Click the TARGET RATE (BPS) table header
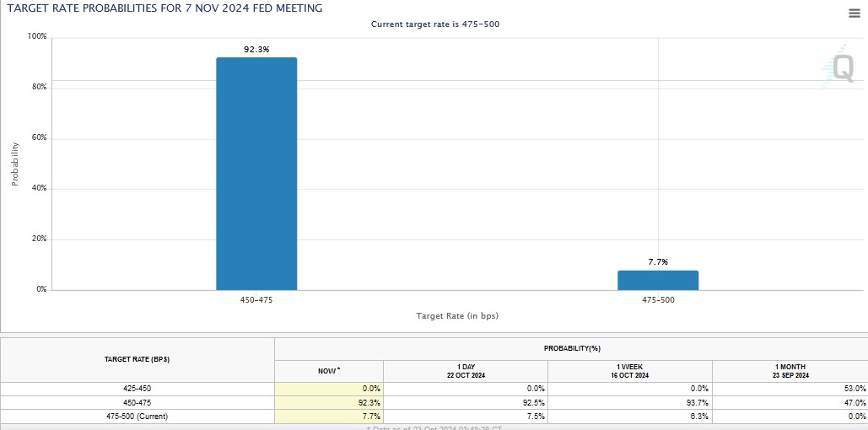This screenshot has height=430, width=868. point(137,359)
